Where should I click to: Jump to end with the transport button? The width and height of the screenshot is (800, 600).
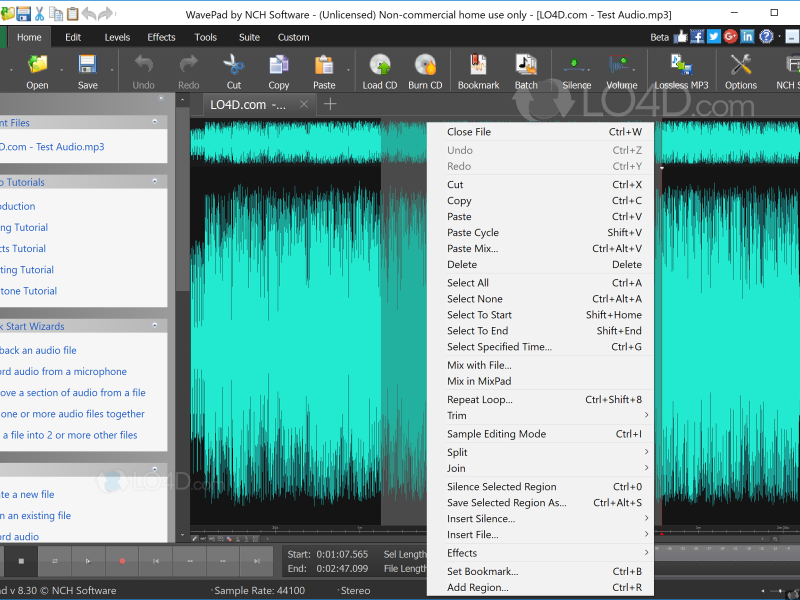point(257,561)
